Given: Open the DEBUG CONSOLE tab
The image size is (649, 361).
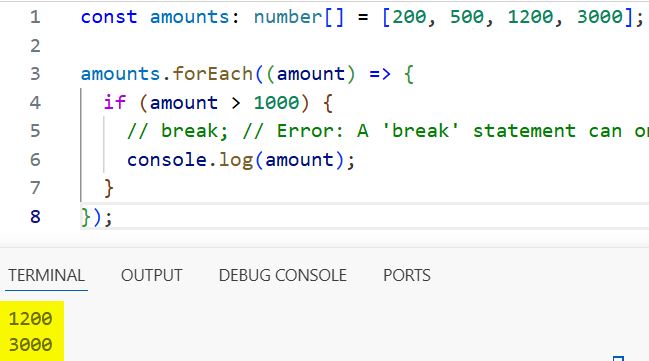Looking at the screenshot, I should 283,275.
